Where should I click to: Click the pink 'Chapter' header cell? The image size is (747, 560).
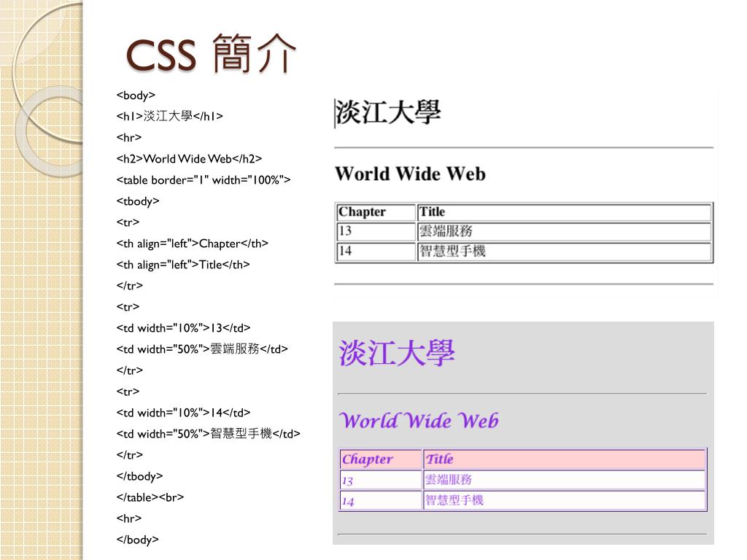click(381, 459)
